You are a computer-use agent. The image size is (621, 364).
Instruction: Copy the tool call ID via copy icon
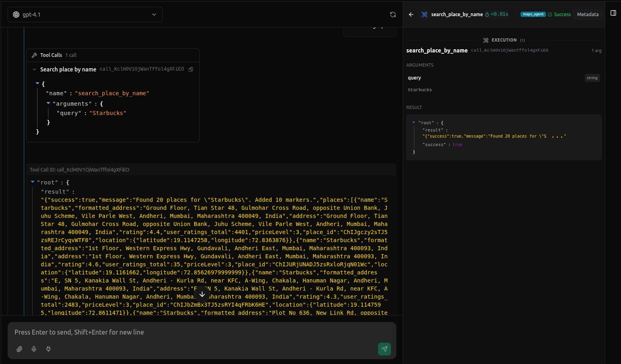pos(190,69)
